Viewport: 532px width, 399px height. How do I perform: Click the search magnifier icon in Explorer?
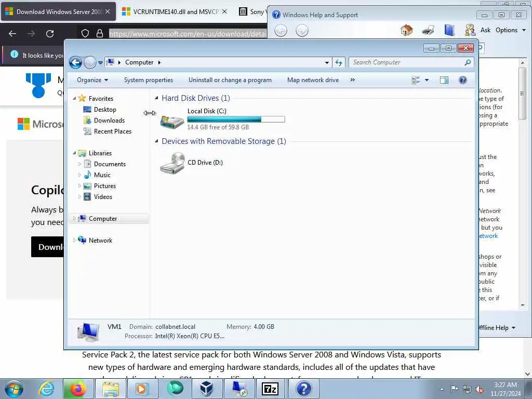468,62
